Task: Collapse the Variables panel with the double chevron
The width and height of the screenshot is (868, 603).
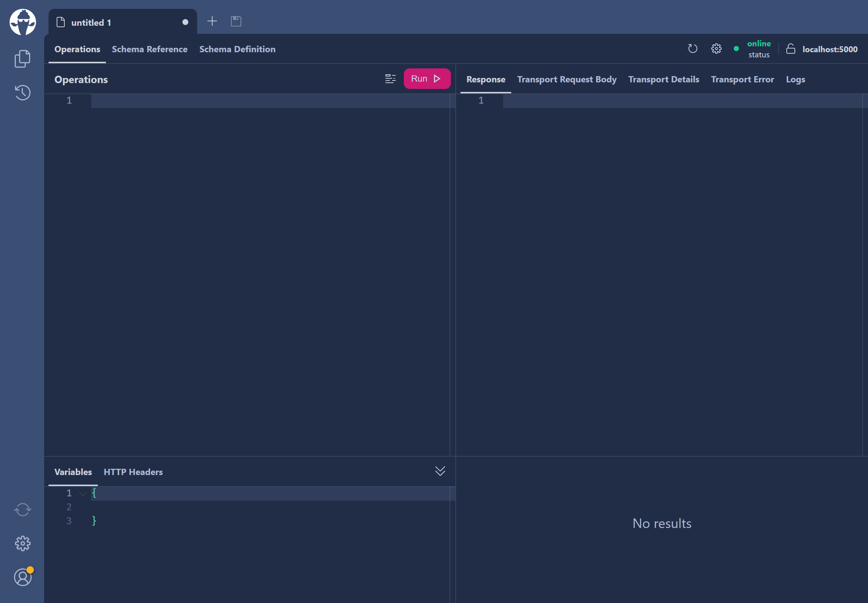Action: (440, 471)
